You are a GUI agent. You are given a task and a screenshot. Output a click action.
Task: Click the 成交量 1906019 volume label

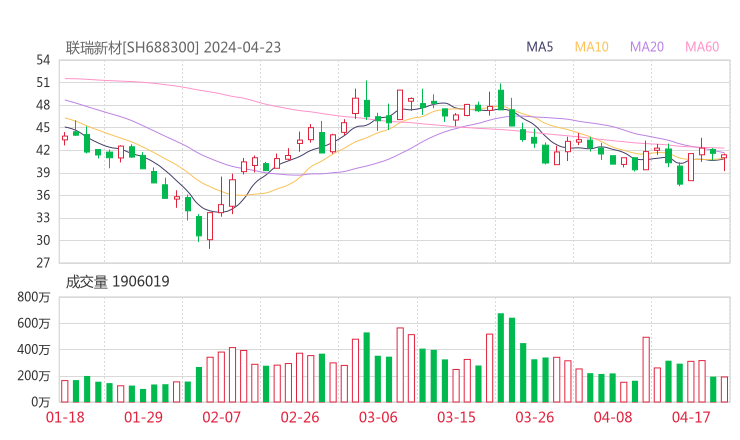point(117,282)
